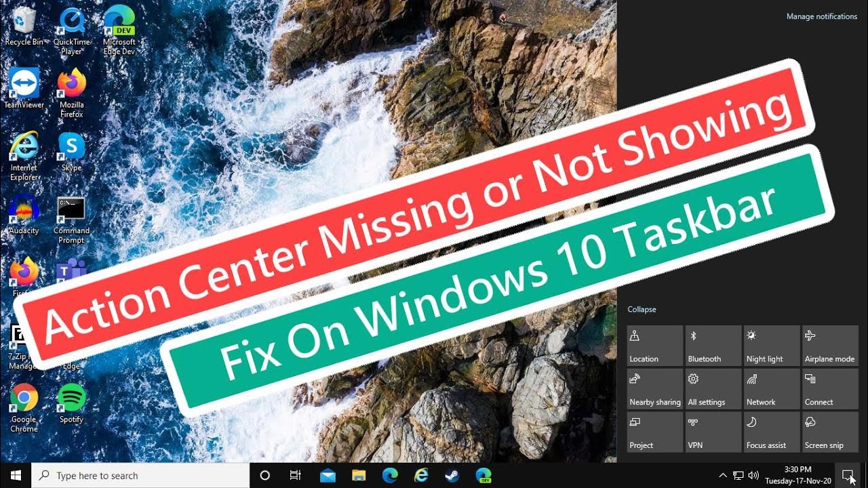This screenshot has height=488, width=868.
Task: Start a Screen snip from Action Center
Action: click(x=830, y=432)
